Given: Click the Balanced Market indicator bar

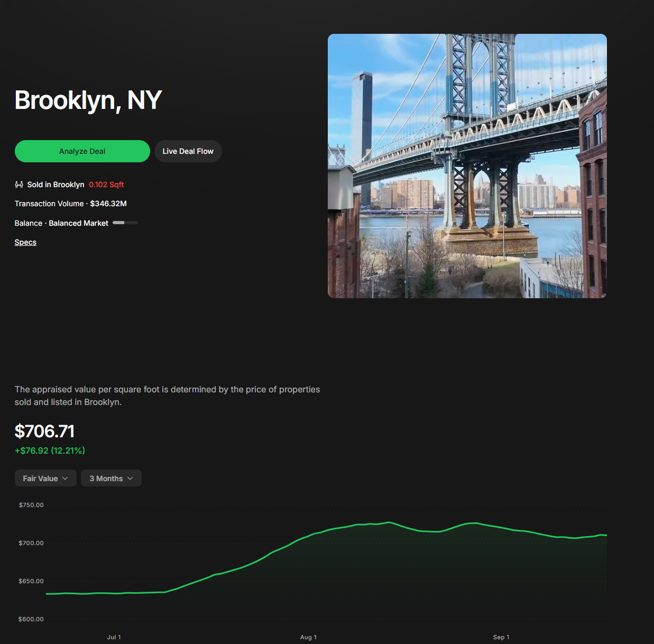Looking at the screenshot, I should click(x=125, y=223).
